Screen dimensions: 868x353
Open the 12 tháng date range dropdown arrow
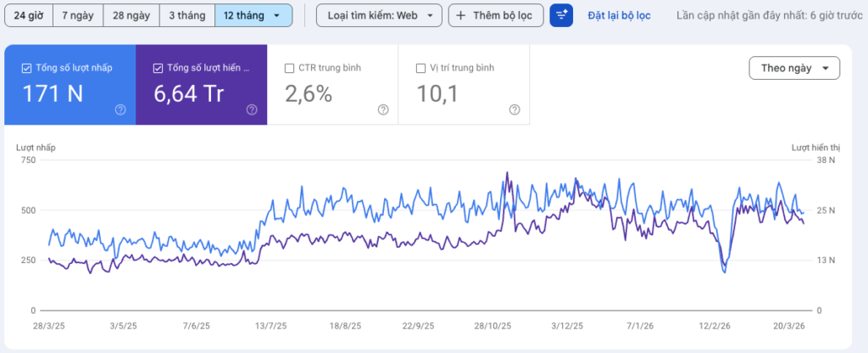277,15
